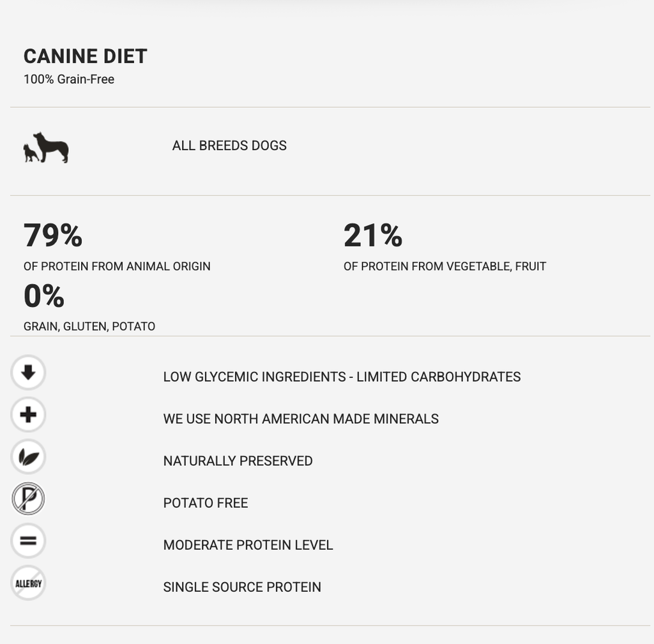The height and width of the screenshot is (644, 654).
Task: Click OF PROTEIN FROM VEGETABLE, FRUIT text
Action: click(x=445, y=266)
